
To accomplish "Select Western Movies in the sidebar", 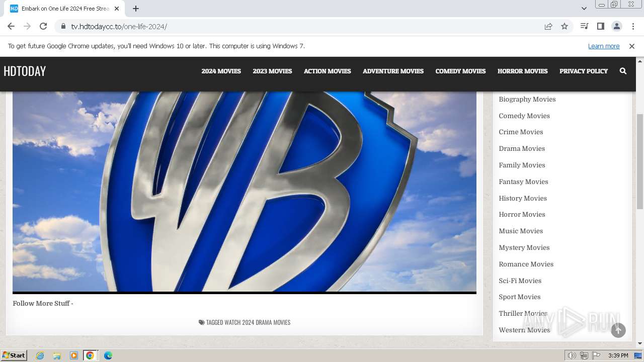I will 524,330.
